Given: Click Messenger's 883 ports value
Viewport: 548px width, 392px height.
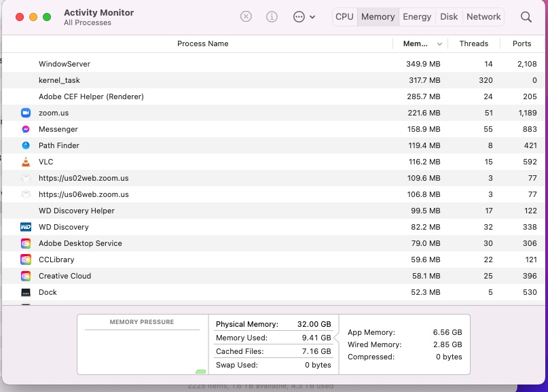Looking at the screenshot, I should tap(530, 129).
